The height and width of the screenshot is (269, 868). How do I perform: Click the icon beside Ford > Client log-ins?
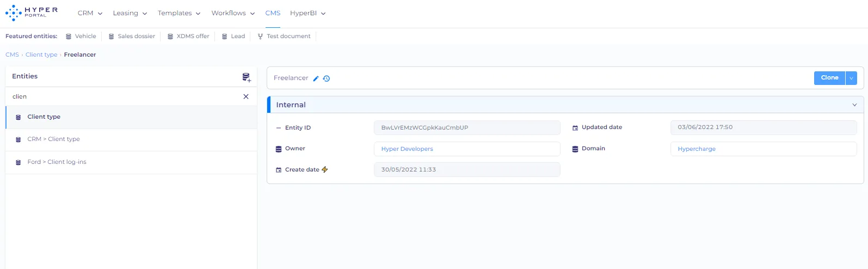point(19,162)
